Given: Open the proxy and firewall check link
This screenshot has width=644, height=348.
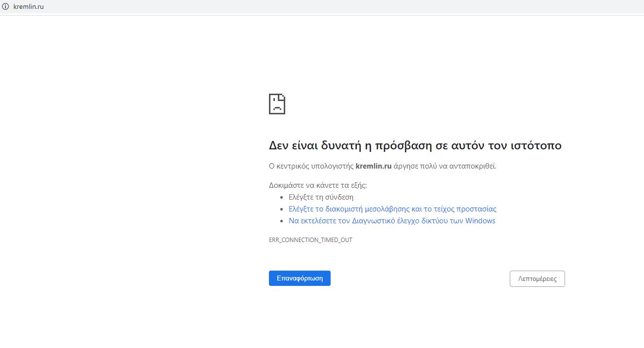Looking at the screenshot, I should [x=392, y=209].
